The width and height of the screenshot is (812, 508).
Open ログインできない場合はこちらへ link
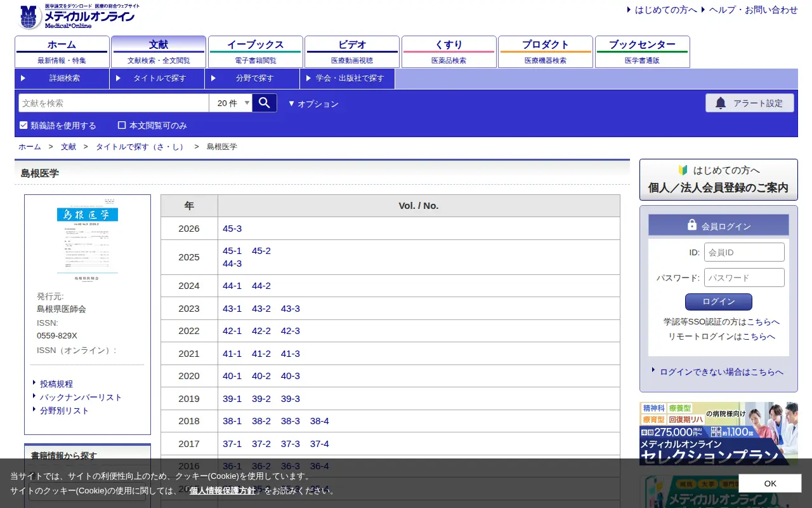point(721,371)
